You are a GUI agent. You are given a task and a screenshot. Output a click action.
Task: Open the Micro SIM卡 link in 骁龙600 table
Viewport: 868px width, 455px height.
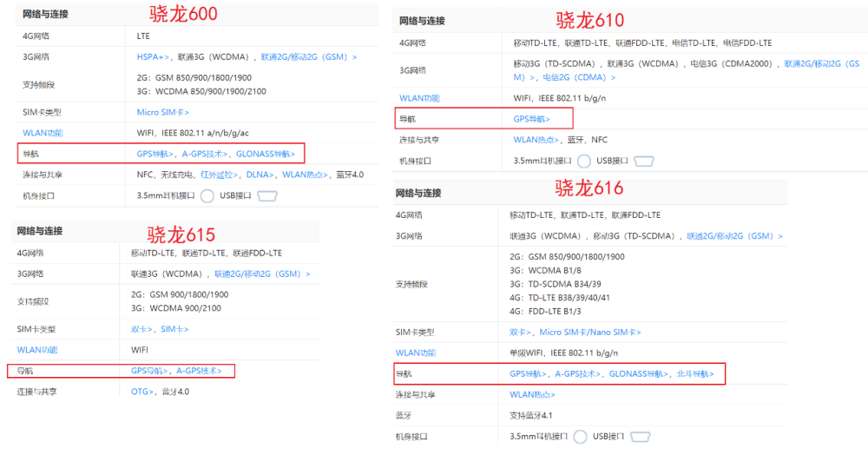coord(163,112)
